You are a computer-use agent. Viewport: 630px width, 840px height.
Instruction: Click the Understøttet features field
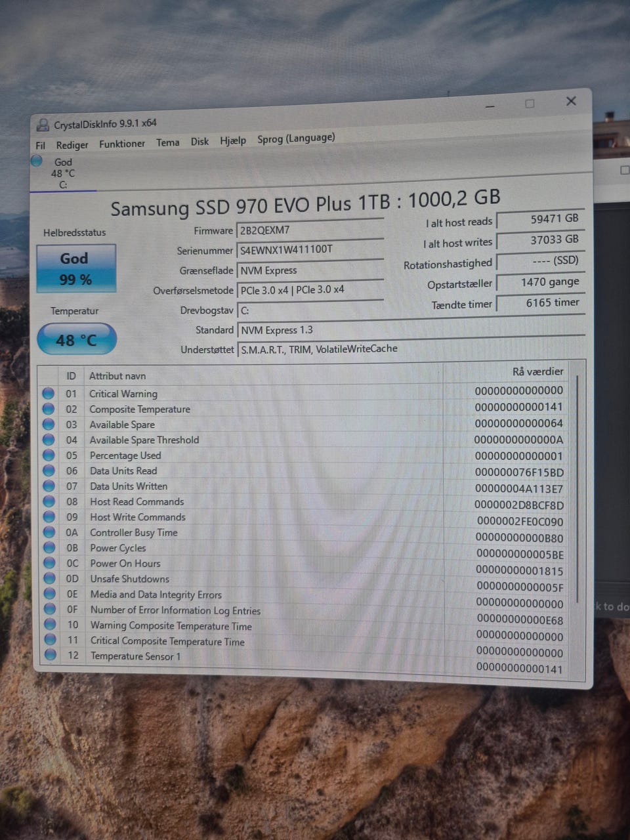(x=410, y=348)
